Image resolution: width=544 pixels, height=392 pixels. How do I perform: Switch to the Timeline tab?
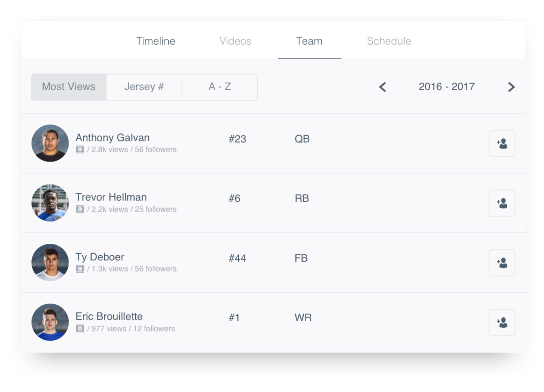pos(156,41)
